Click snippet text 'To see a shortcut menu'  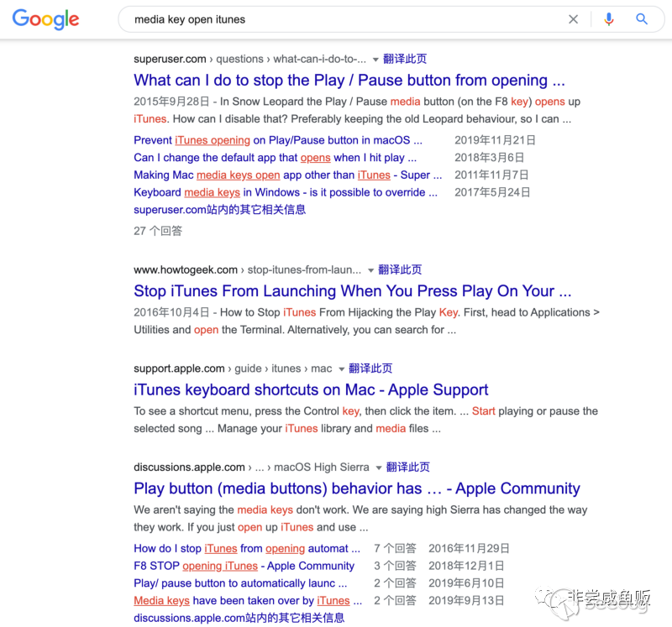tap(366, 420)
